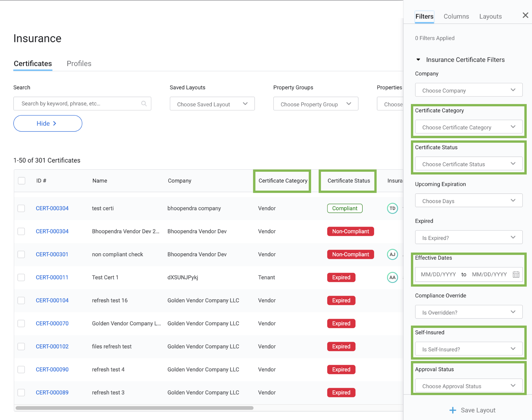Click the Compliant status badge
The width and height of the screenshot is (532, 420).
point(344,208)
